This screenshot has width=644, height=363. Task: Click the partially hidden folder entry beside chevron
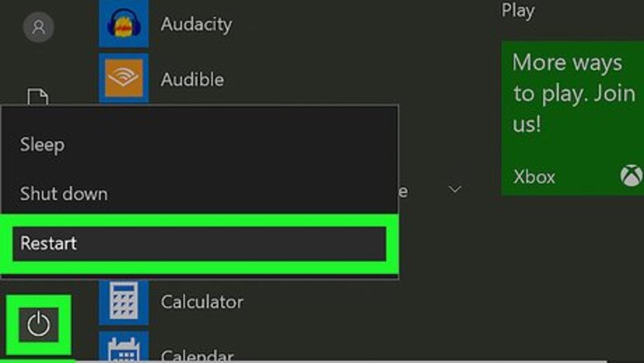404,191
